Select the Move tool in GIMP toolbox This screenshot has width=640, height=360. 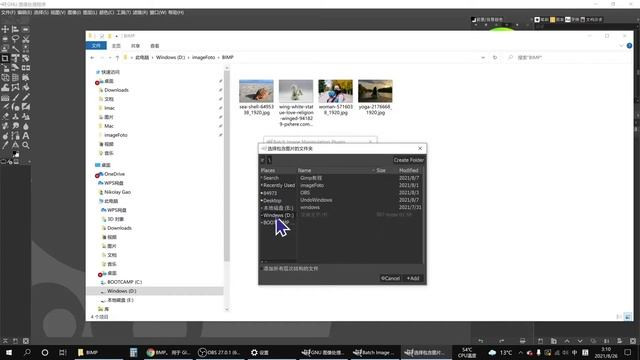click(5, 29)
